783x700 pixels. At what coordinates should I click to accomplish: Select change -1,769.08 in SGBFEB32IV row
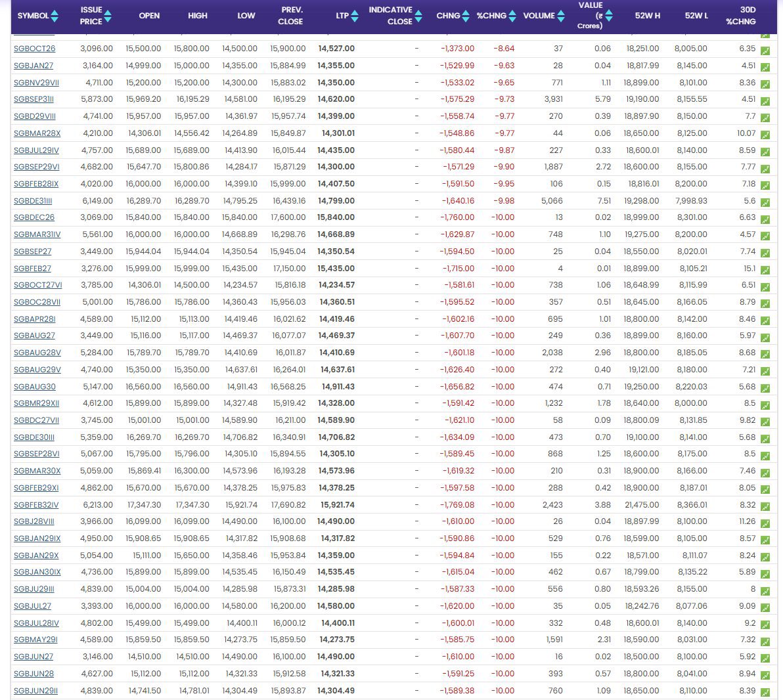pos(457,505)
